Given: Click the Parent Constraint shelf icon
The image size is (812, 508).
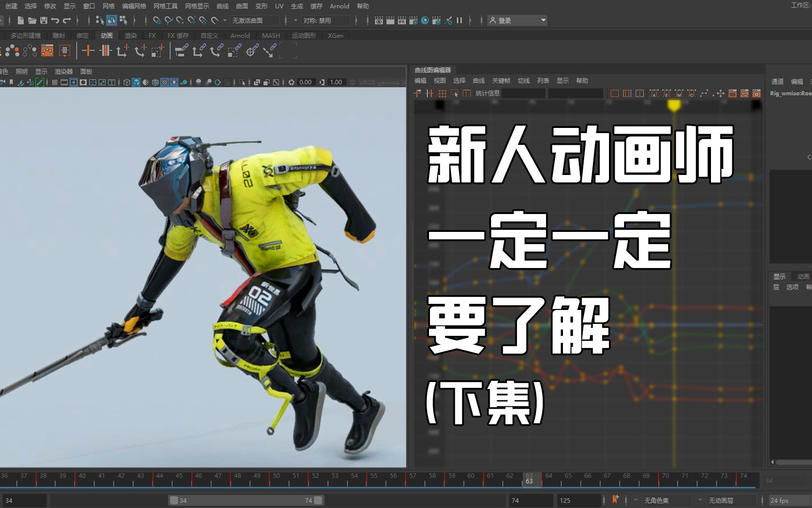Looking at the screenshot, I should coord(181,51).
